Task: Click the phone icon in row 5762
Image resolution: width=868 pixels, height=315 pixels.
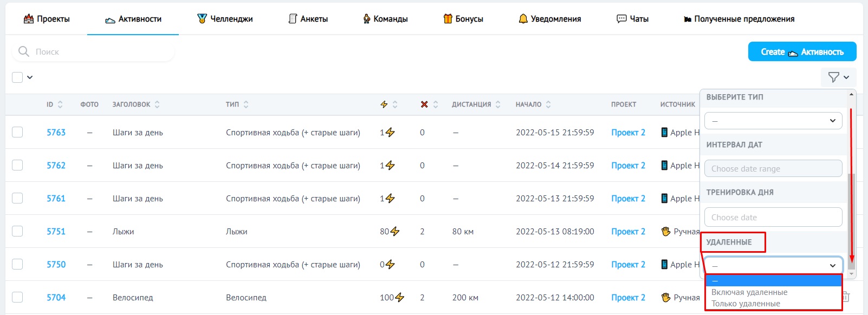Action: pyautogui.click(x=664, y=165)
